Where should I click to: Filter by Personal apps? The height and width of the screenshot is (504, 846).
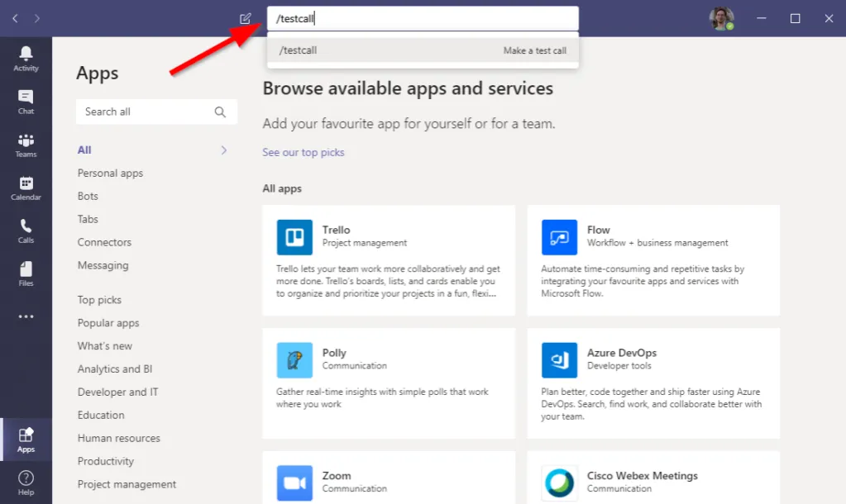(x=110, y=173)
